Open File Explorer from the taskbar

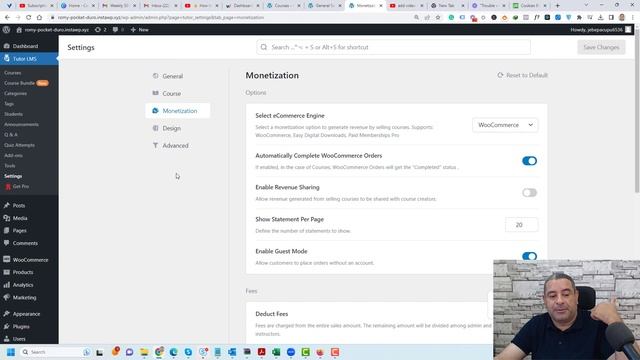click(144, 352)
